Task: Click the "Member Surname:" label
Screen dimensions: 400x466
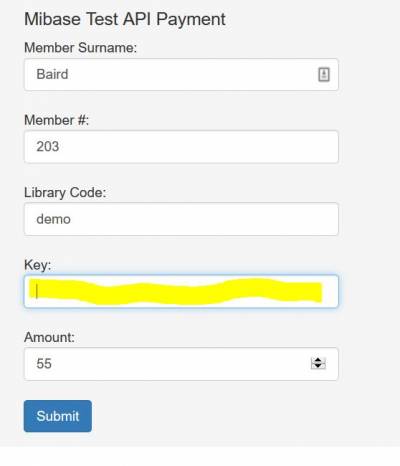Action: tap(80, 48)
